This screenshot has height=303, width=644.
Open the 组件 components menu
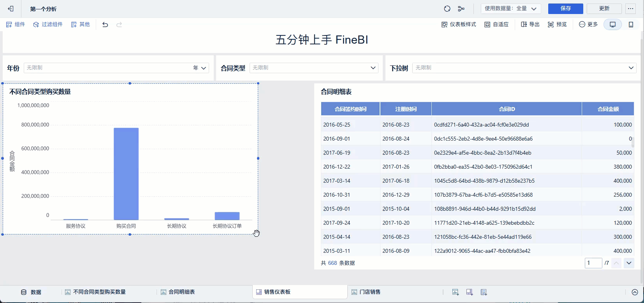[x=16, y=25]
